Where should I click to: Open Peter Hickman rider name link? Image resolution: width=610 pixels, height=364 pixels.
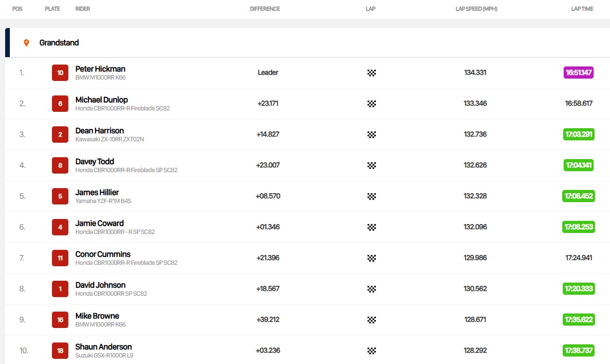click(100, 69)
